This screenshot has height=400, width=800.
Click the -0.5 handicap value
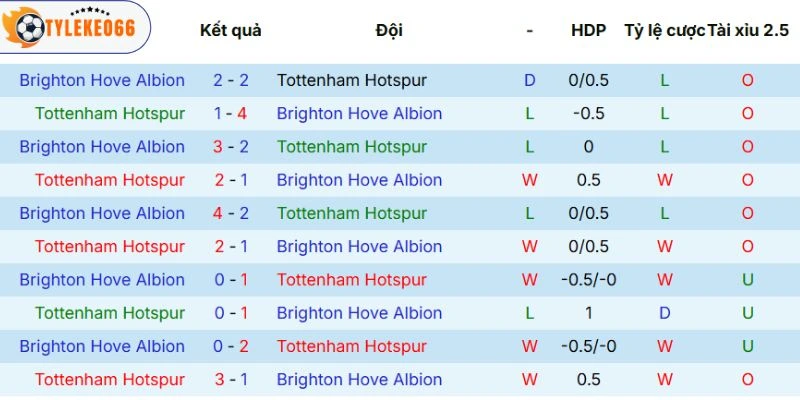tap(588, 113)
